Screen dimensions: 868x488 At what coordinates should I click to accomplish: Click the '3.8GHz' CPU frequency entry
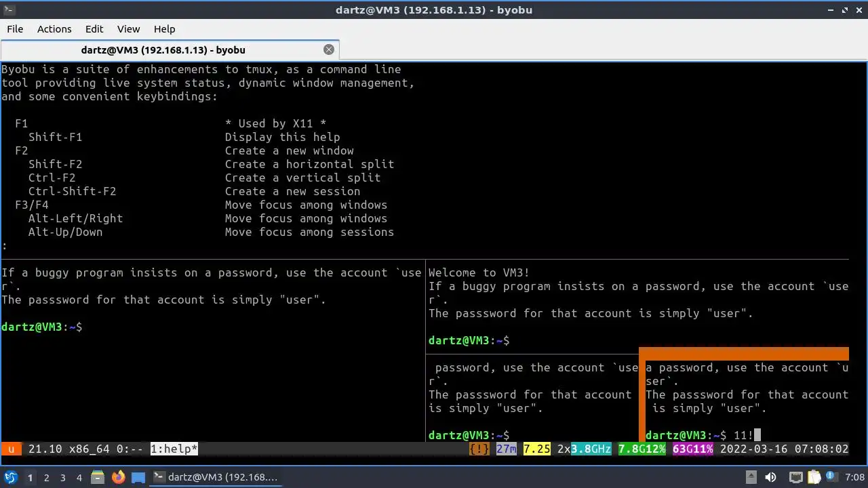(x=591, y=449)
